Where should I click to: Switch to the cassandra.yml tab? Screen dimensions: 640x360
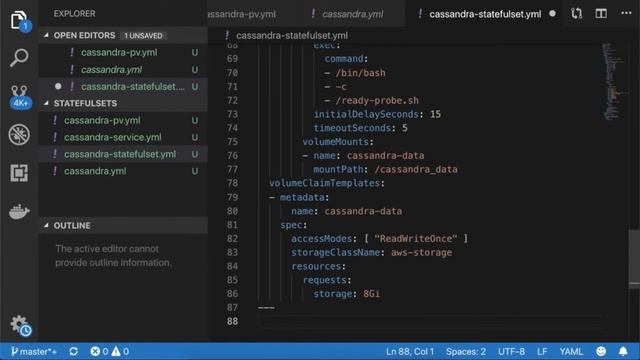(353, 14)
